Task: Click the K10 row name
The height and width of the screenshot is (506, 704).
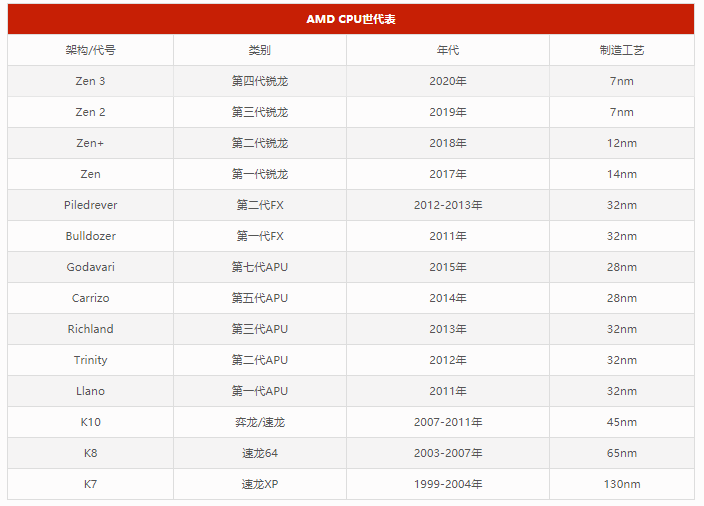Action: [x=90, y=422]
